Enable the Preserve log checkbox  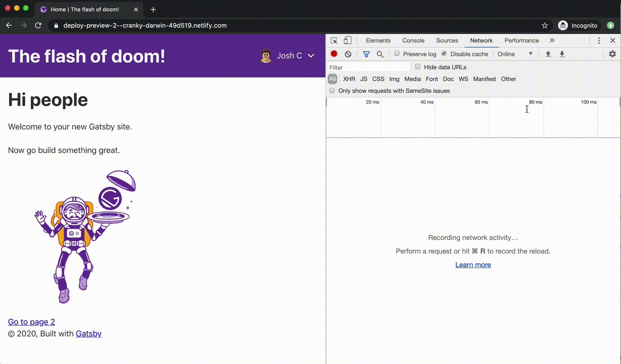pos(397,53)
